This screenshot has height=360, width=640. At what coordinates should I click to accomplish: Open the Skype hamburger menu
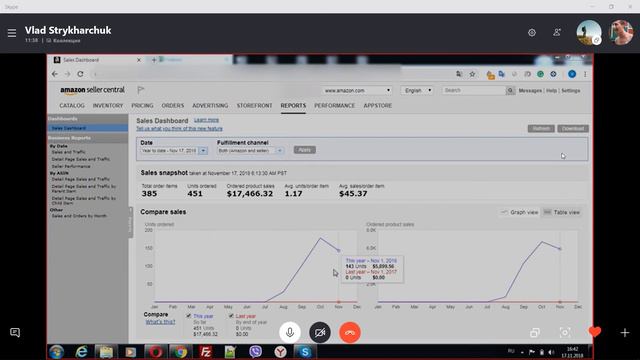pyautogui.click(x=12, y=33)
